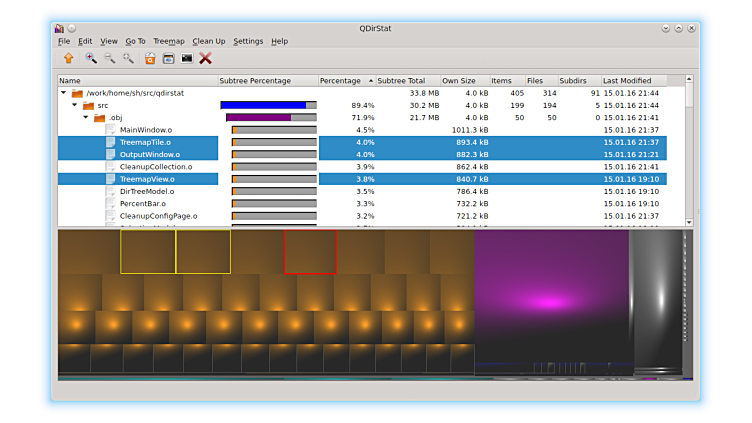
Task: Click the red-outlined treemap tile
Action: (x=310, y=252)
